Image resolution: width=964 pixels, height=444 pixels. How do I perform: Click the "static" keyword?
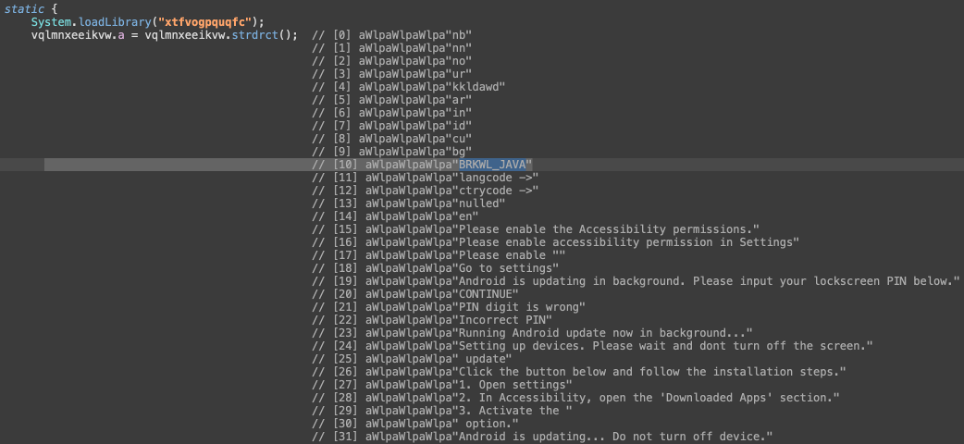click(23, 8)
